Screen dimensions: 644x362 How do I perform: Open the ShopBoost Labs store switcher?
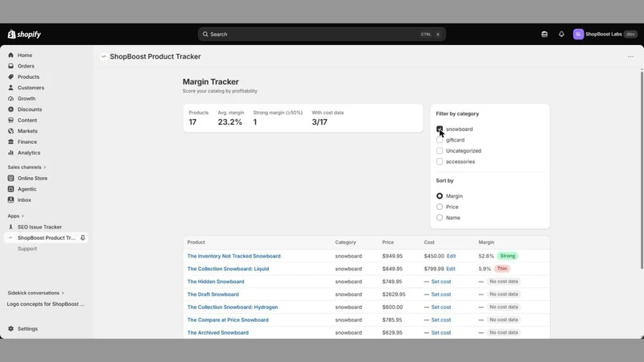click(605, 34)
